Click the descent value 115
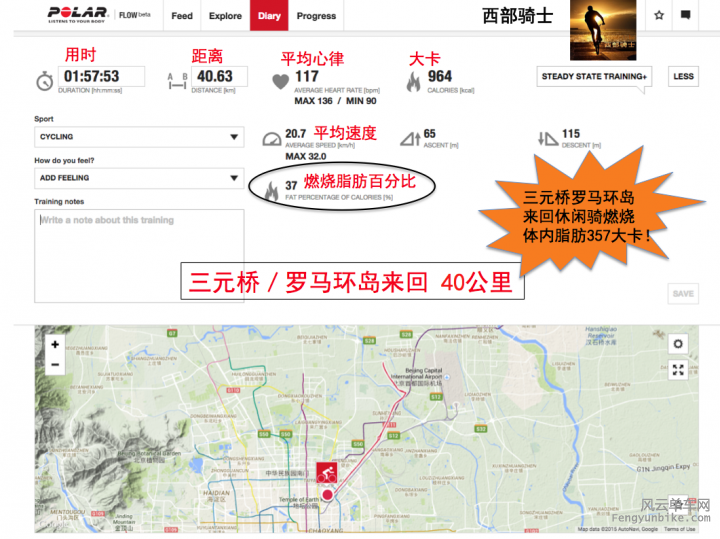 [x=571, y=134]
